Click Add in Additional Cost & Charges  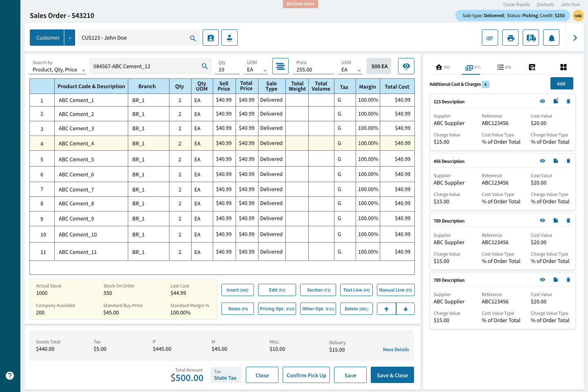[561, 83]
